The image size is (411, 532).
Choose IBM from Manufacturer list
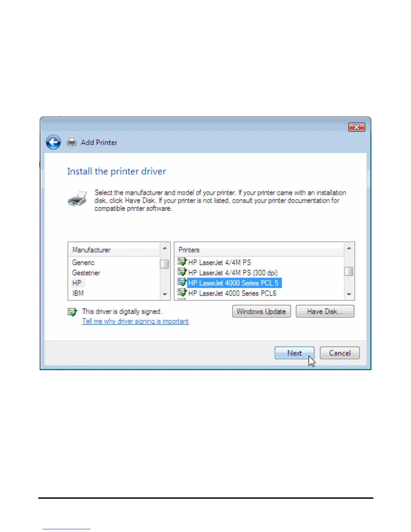78,293
